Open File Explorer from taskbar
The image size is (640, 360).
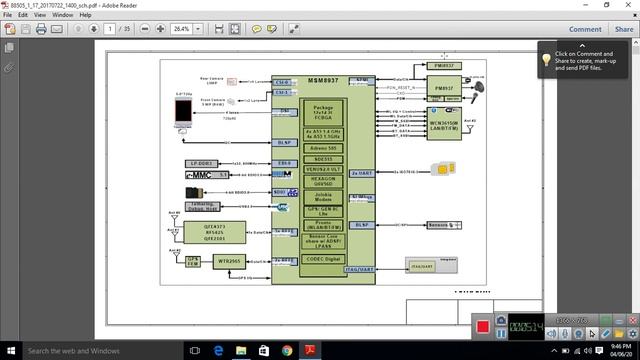click(241, 351)
